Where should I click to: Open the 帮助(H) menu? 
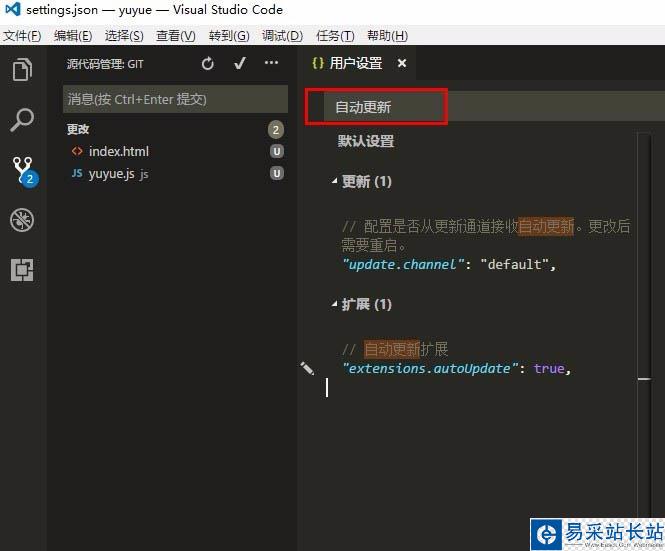[388, 36]
